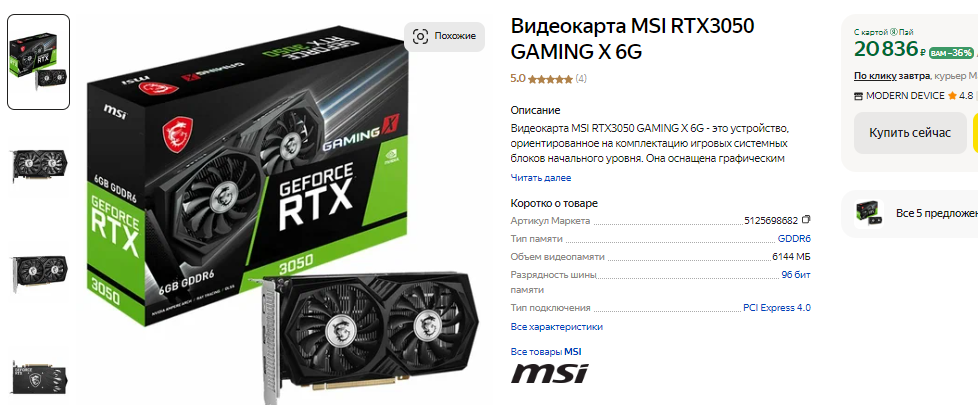Open Все товары MSI link

point(546,352)
